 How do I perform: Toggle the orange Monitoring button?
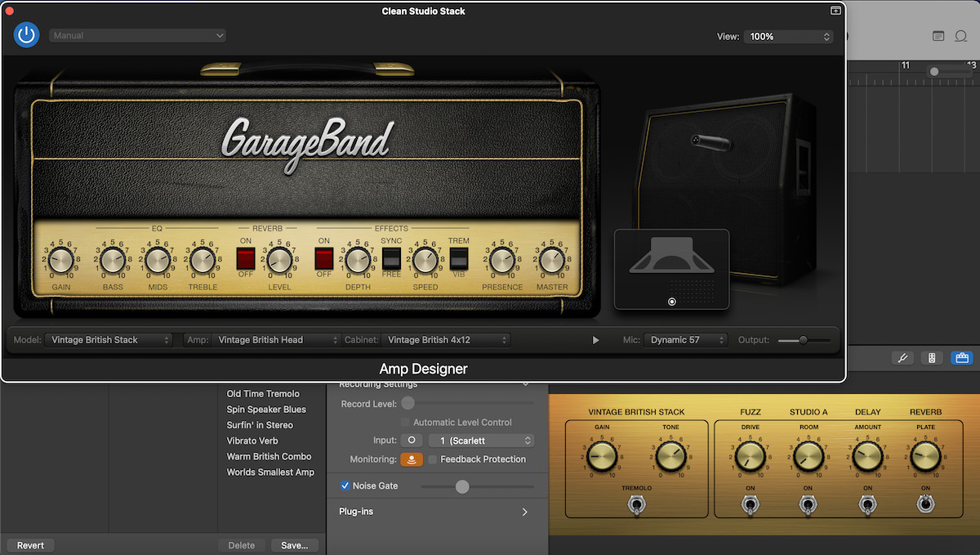pyautogui.click(x=412, y=459)
